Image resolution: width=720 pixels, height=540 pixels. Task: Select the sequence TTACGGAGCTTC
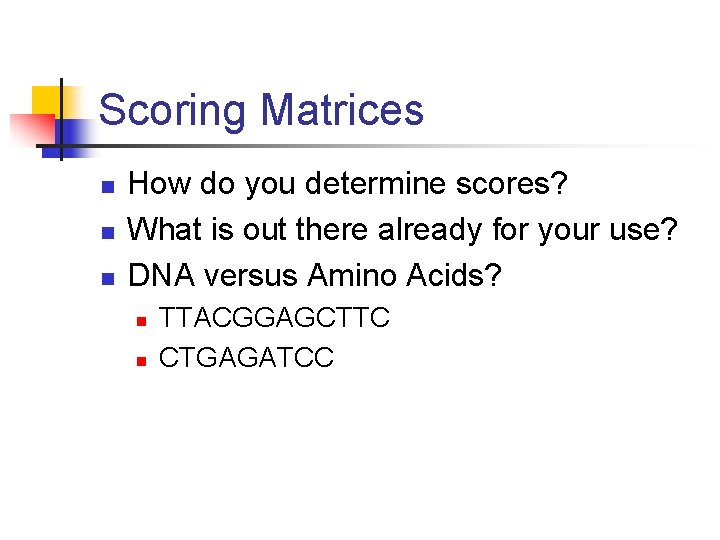tap(275, 319)
